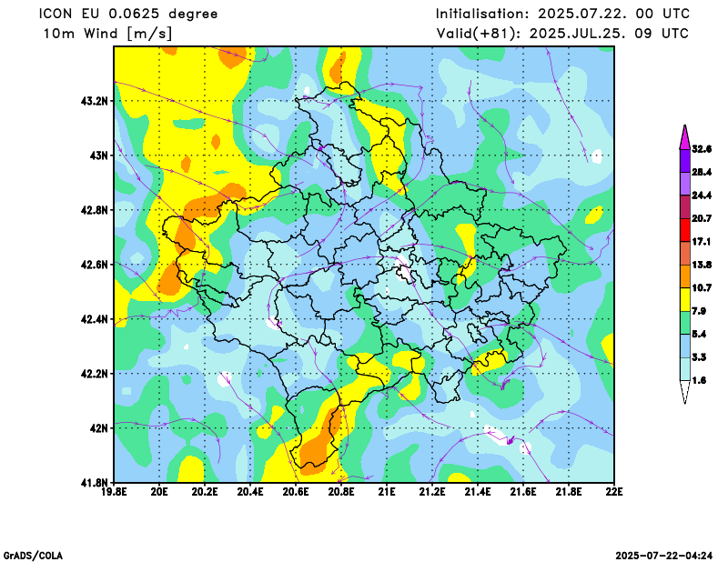Screen dimensions: 728x562
Task: Click the '5.4' legend value
Action: (699, 334)
